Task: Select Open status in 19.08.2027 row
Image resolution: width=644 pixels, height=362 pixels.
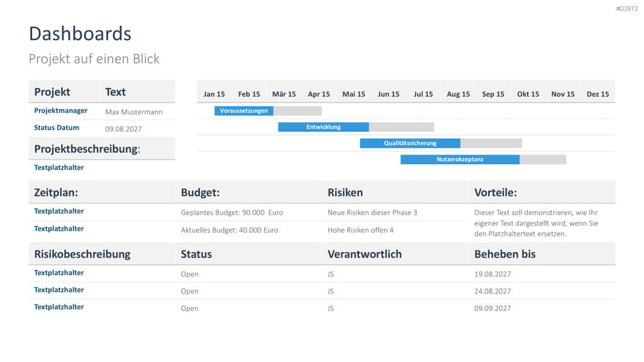Action: click(x=189, y=274)
